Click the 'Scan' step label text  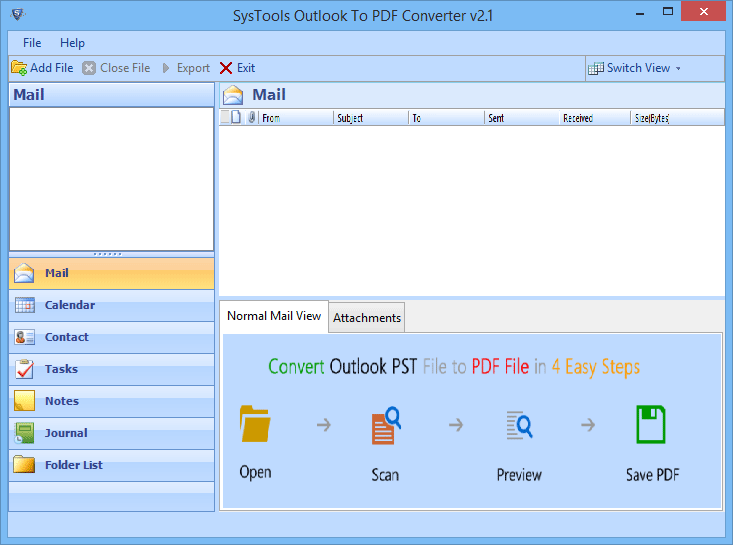tap(385, 475)
